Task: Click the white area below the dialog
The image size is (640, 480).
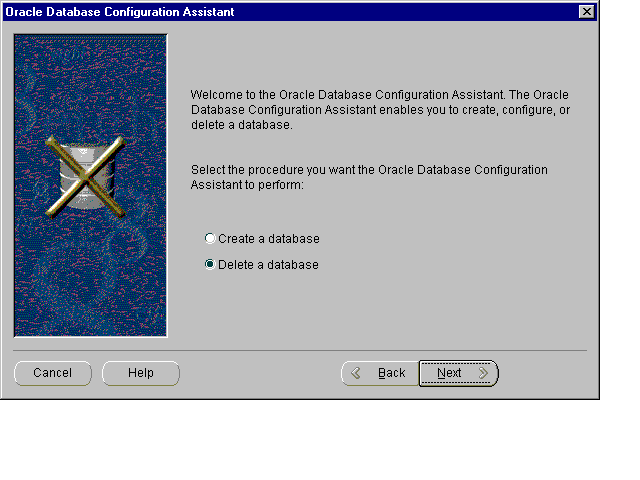Action: (x=320, y=440)
